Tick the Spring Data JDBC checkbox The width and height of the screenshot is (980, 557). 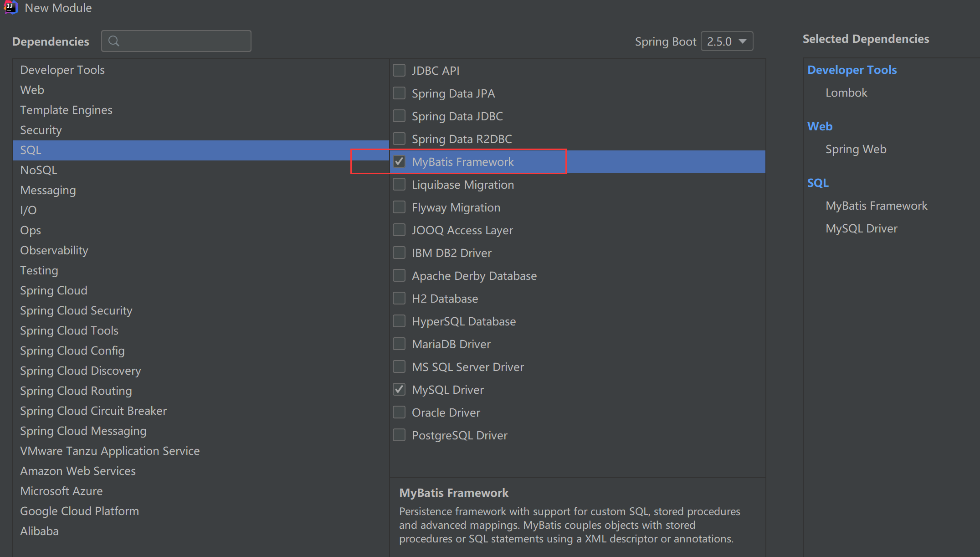click(x=399, y=116)
